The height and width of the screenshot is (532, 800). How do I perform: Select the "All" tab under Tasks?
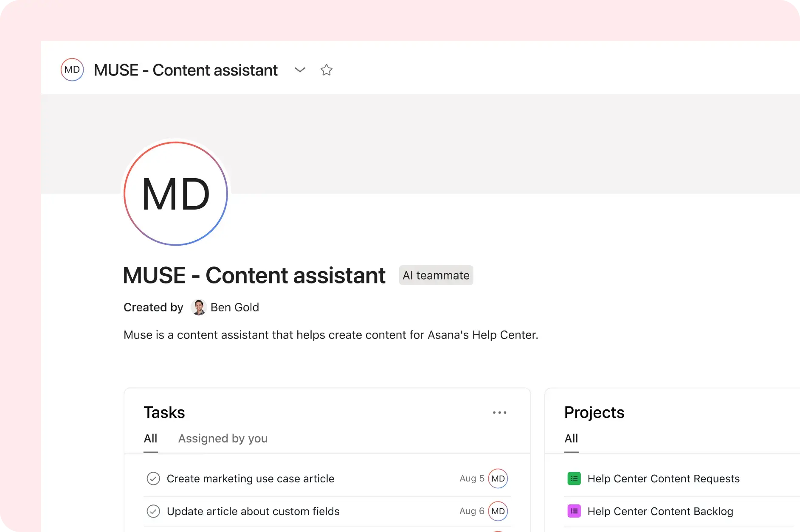[x=150, y=439]
